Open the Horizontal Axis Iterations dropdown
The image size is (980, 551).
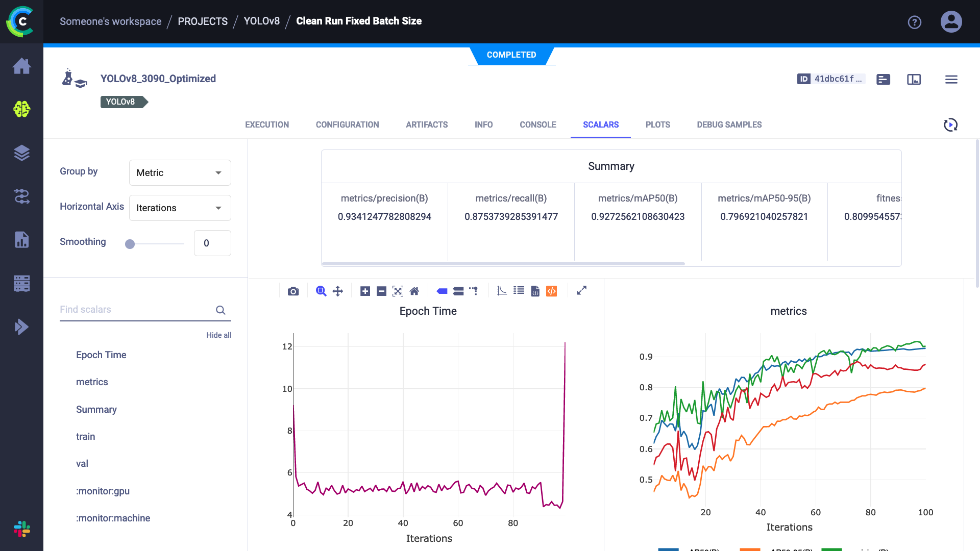(180, 208)
